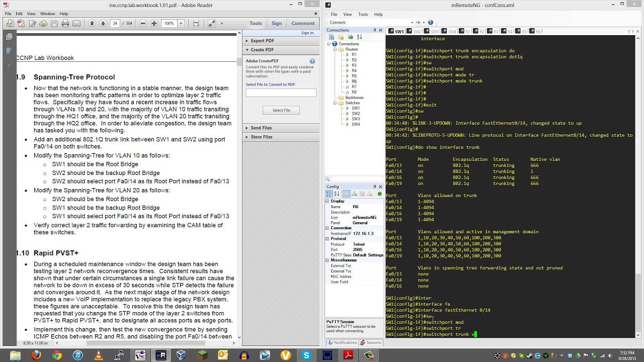Viewport: 644px width, 362px height.
Task: Click the Adobe CreatePDF help question icon
Action: point(312,61)
